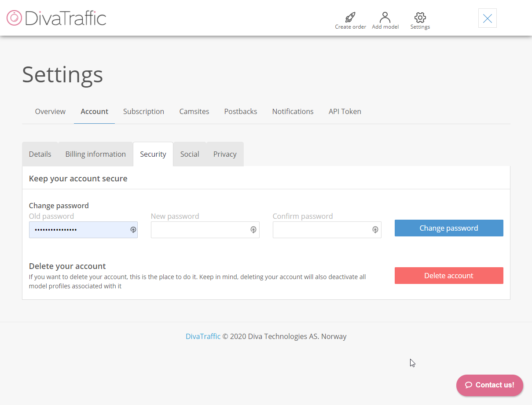Viewport: 532px width, 405px height.
Task: Click password manager icon in Old password field
Action: pyautogui.click(x=133, y=230)
